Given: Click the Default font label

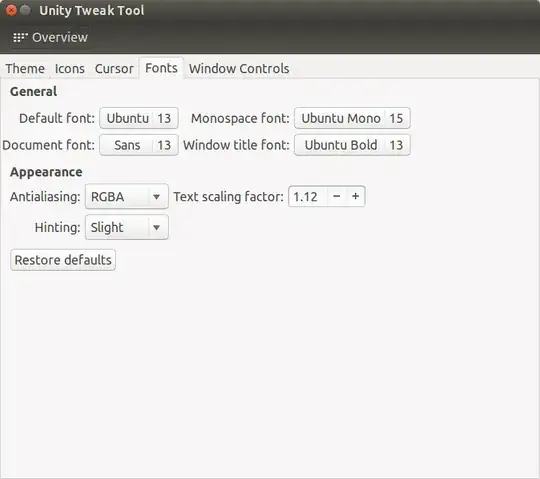Looking at the screenshot, I should [x=57, y=118].
